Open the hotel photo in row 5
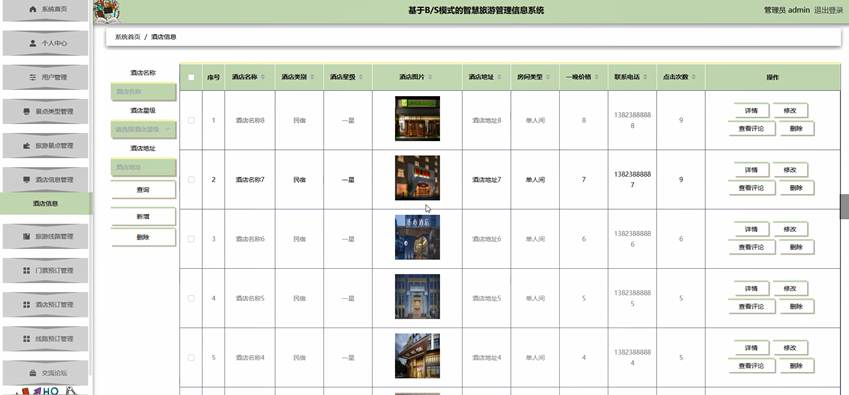 (x=417, y=356)
